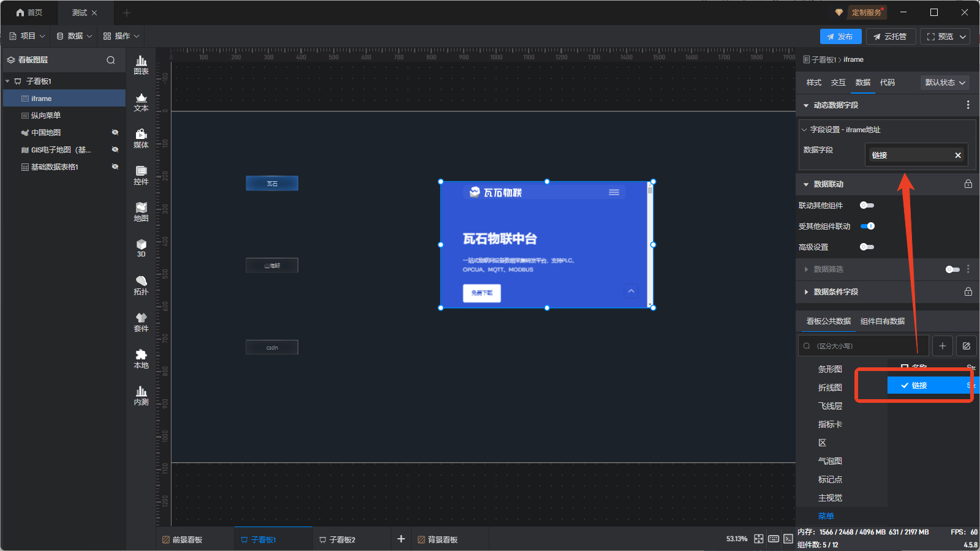This screenshot has width=980, height=551.
Task: Open 数据筛选 more options menu
Action: coord(968,269)
